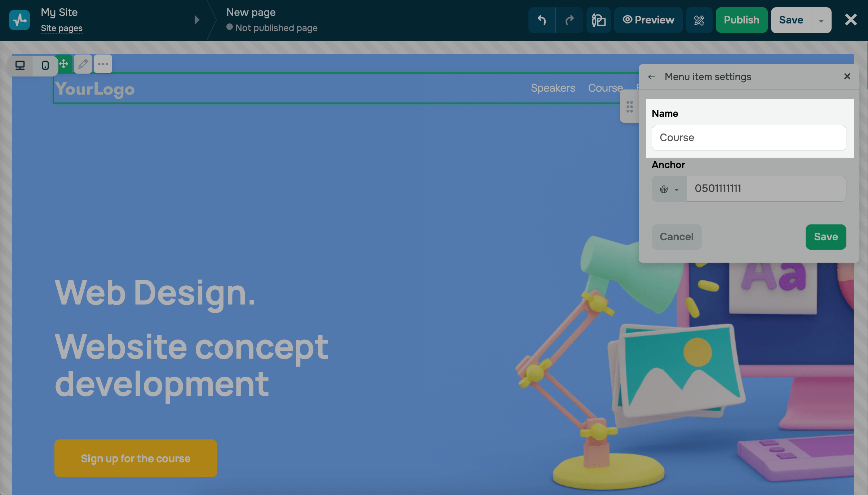This screenshot has height=495, width=868.
Task: Open the anchor type dropdown
Action: (669, 189)
